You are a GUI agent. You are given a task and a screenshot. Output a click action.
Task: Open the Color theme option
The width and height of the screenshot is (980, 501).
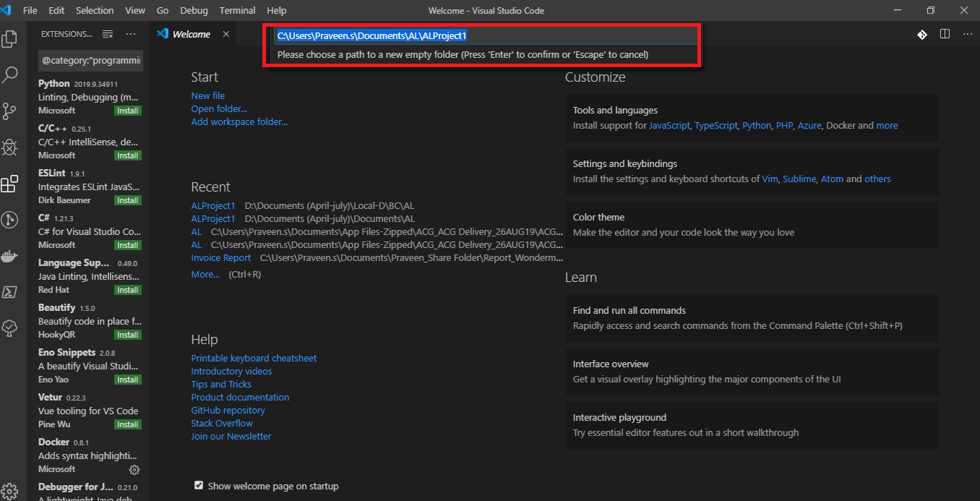[x=752, y=225]
